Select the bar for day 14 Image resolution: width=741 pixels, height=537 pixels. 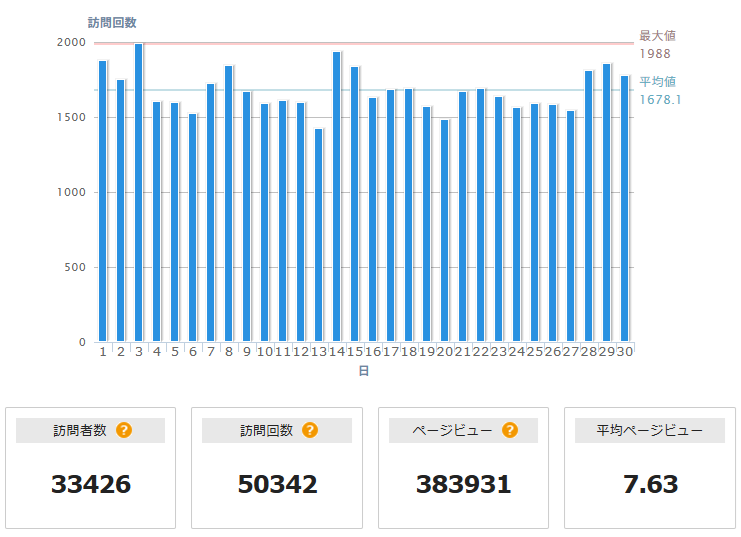click(336, 197)
